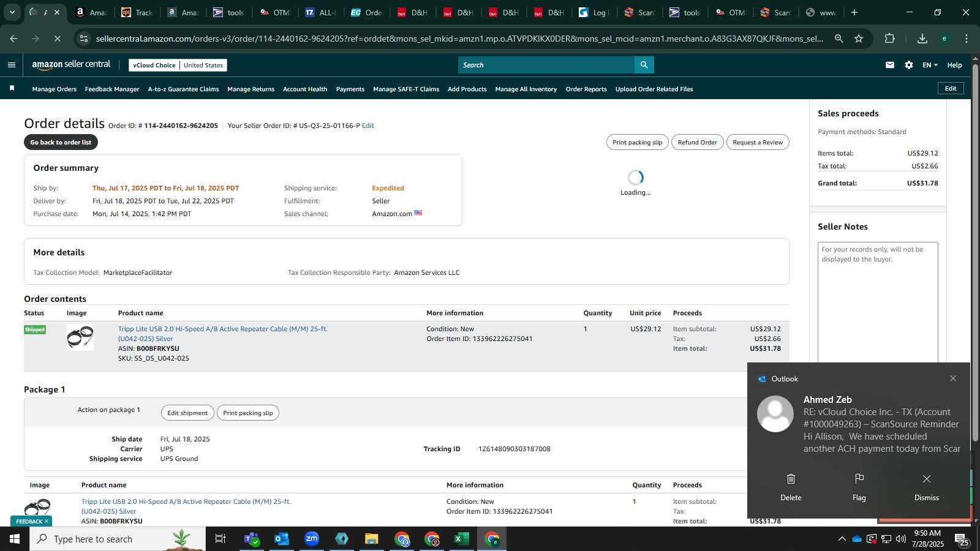
Task: Open Manage Orders menu item
Action: coord(55,89)
